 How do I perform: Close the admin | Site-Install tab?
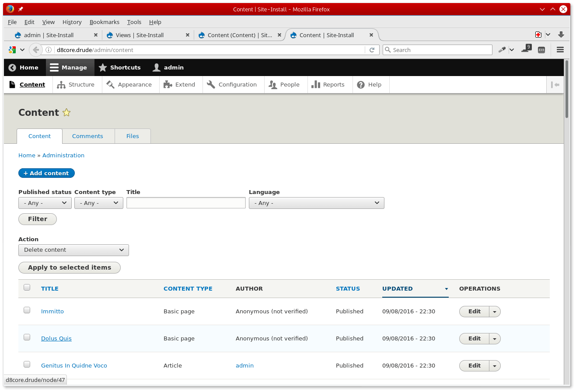(96, 35)
